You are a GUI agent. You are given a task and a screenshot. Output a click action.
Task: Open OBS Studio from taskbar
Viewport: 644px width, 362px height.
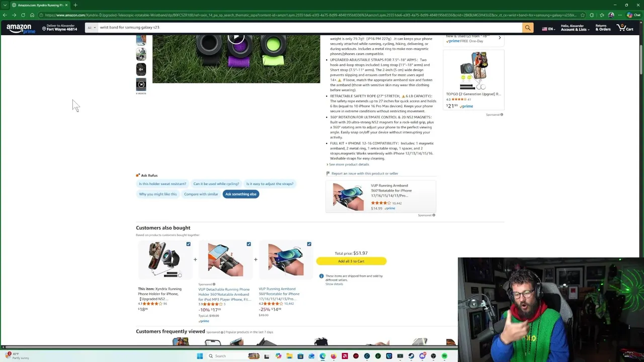click(x=433, y=356)
